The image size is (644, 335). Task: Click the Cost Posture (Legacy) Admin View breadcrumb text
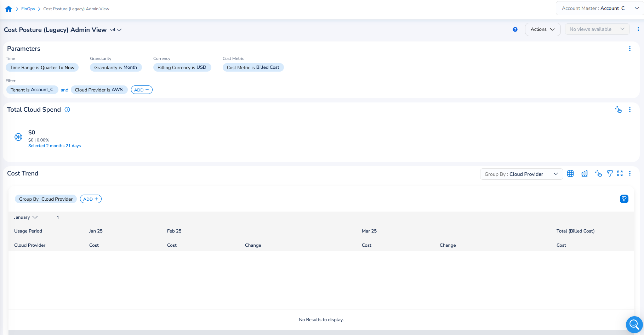point(76,9)
